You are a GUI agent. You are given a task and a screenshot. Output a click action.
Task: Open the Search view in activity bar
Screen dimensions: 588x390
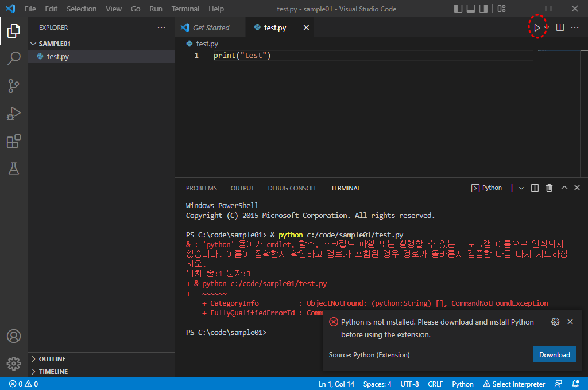click(x=14, y=58)
